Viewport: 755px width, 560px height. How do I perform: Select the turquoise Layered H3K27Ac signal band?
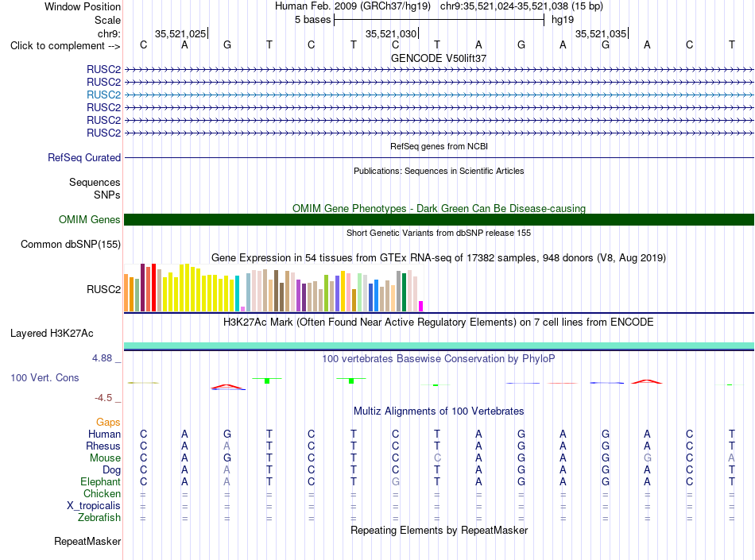pyautogui.click(x=439, y=346)
